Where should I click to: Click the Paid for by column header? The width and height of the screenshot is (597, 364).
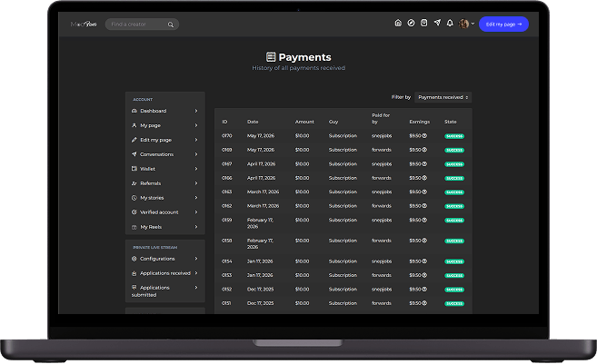pyautogui.click(x=381, y=118)
